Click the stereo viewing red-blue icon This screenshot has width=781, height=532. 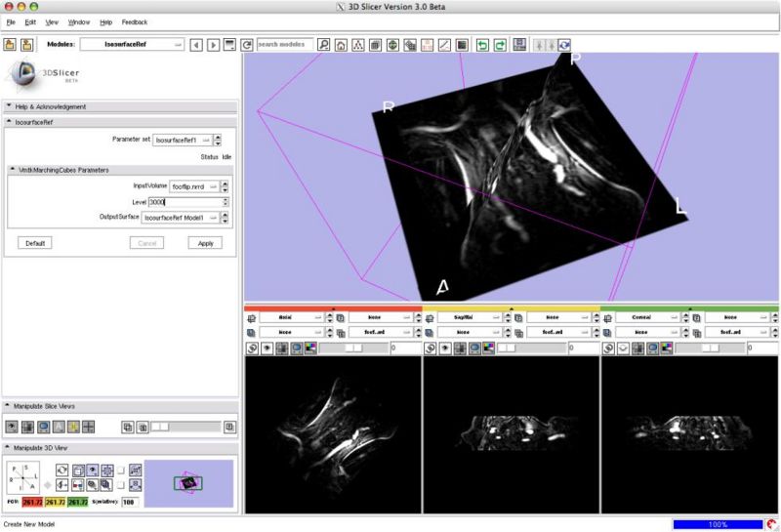[78, 484]
